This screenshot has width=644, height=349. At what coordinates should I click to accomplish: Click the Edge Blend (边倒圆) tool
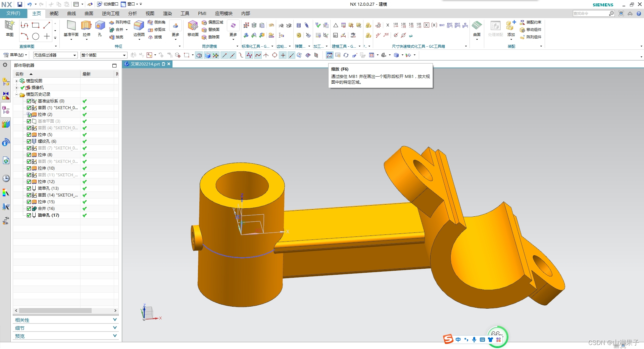pyautogui.click(x=139, y=29)
